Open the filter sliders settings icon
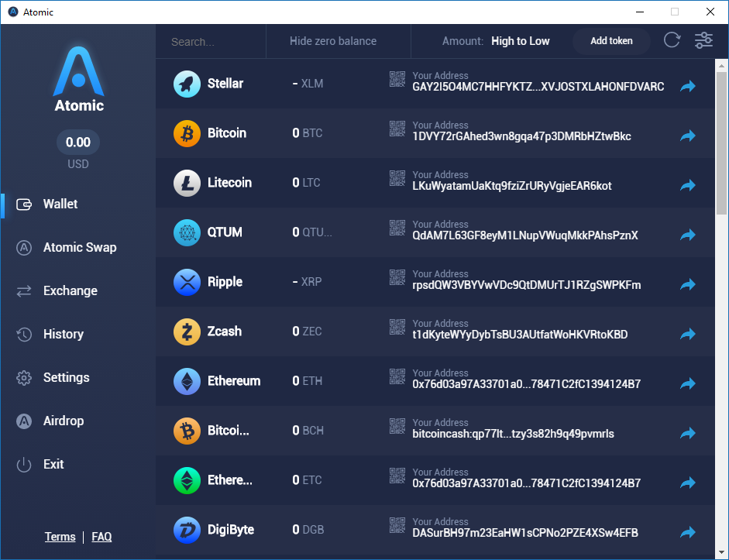This screenshot has height=560, width=729. (x=703, y=40)
